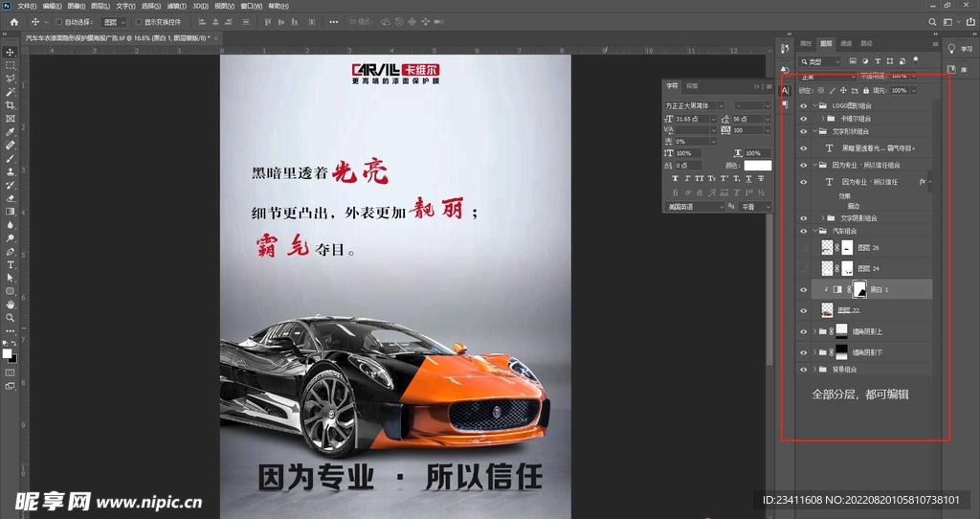Image resolution: width=980 pixels, height=519 pixels.
Task: Expand the 背景组合 group
Action: click(815, 370)
